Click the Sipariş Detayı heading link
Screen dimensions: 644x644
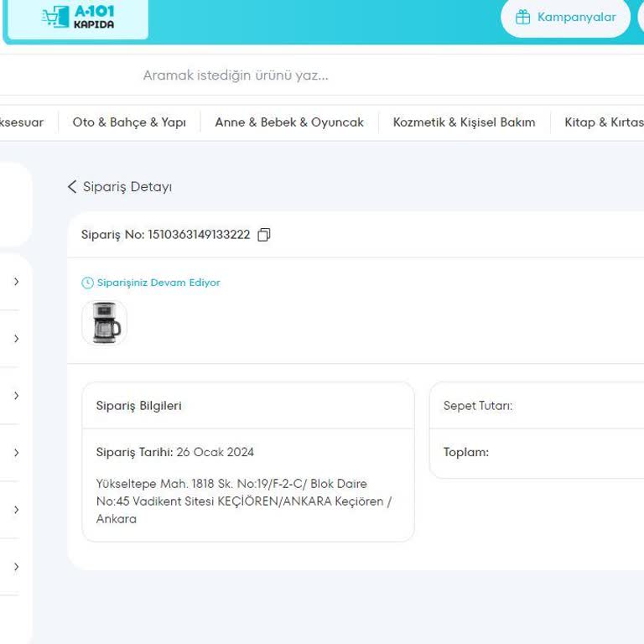point(127,187)
